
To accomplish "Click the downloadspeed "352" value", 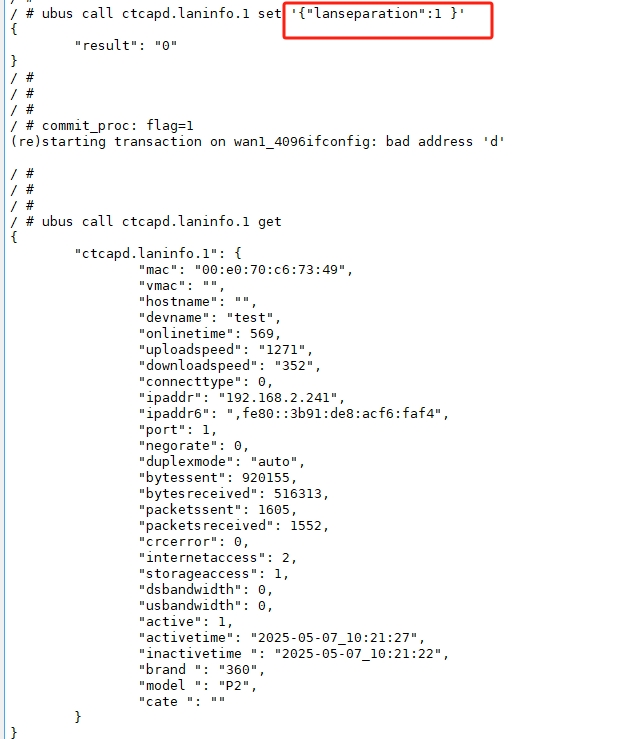I will tap(294, 366).
